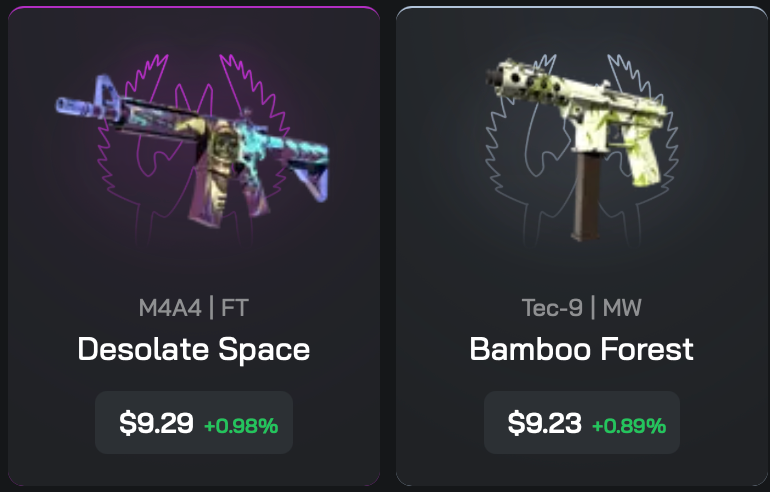The image size is (770, 492).
Task: Click the M4A4's barrel and front sight
Action: click(86, 100)
